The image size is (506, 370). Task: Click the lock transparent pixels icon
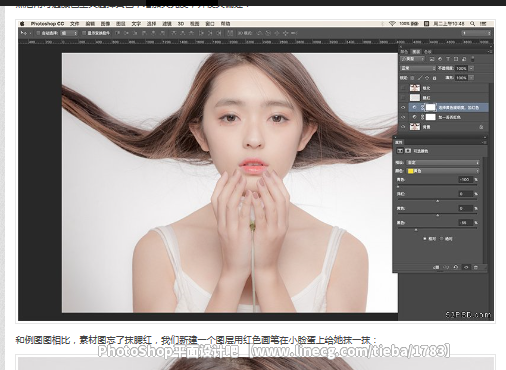pos(412,78)
